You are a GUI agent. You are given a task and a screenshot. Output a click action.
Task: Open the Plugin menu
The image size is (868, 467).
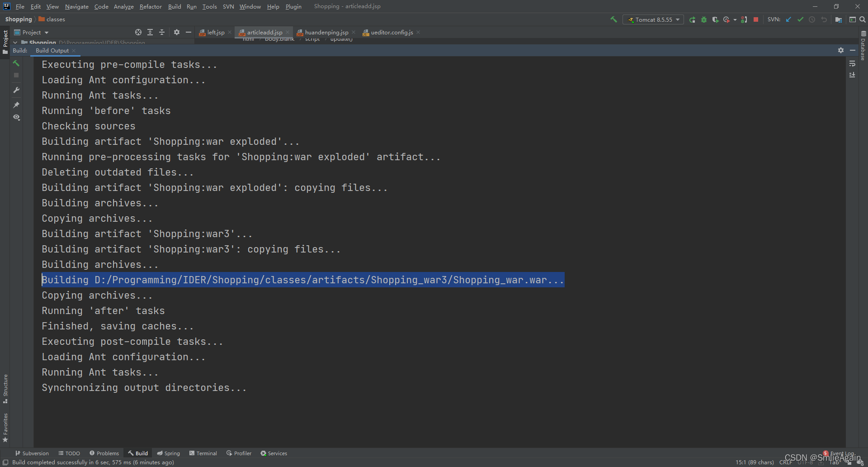(293, 6)
